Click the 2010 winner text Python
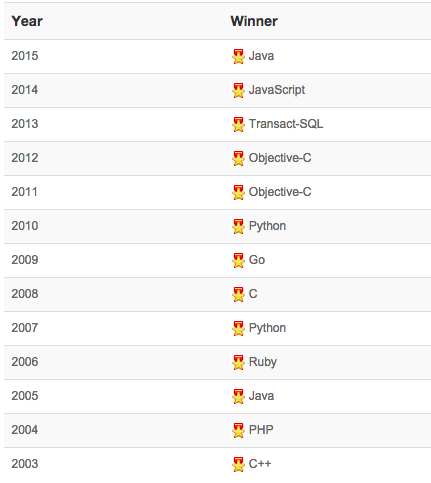The height and width of the screenshot is (483, 431). coord(267,226)
